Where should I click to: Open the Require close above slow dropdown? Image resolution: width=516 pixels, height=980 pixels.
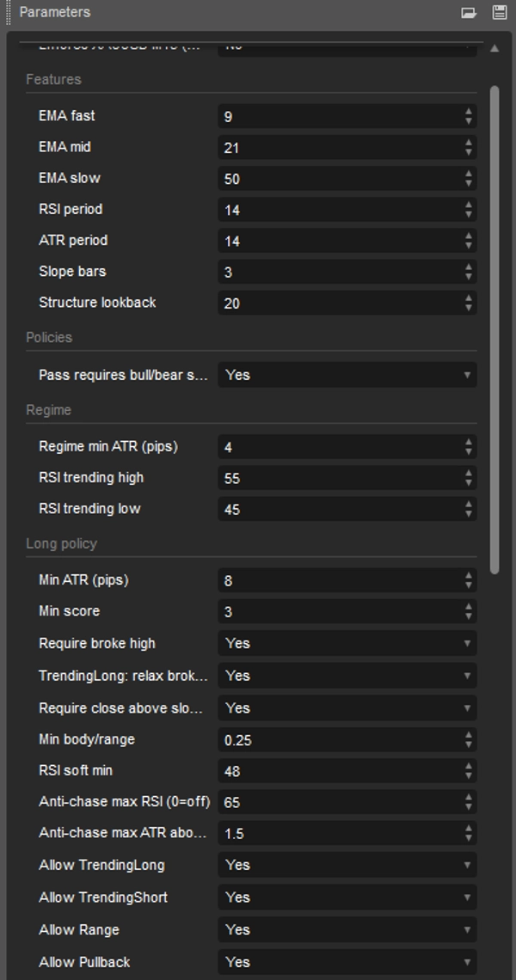click(347, 708)
